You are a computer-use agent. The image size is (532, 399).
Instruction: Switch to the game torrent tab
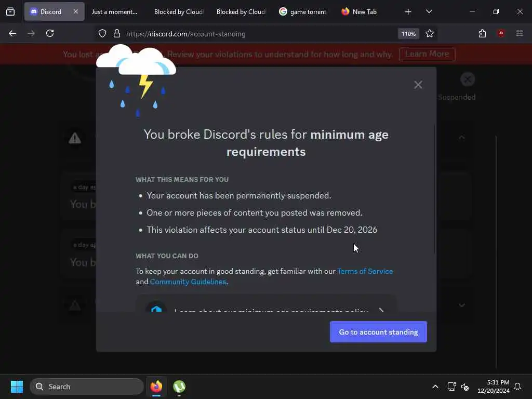click(303, 11)
